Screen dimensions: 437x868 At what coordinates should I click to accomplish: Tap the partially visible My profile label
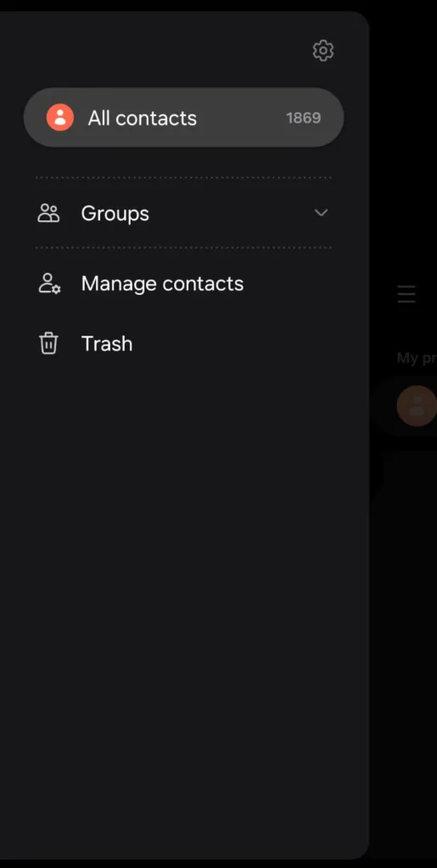coord(417,359)
